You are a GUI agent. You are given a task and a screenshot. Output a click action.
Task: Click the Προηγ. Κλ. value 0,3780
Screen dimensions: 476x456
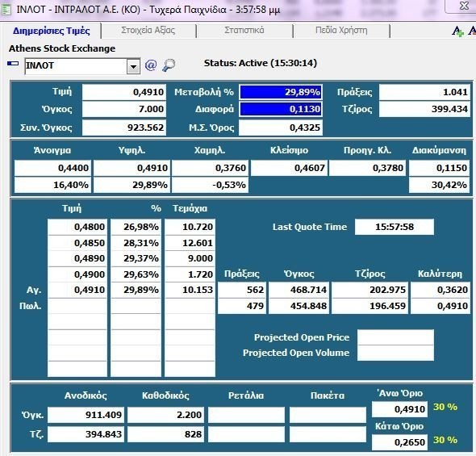pyautogui.click(x=368, y=168)
